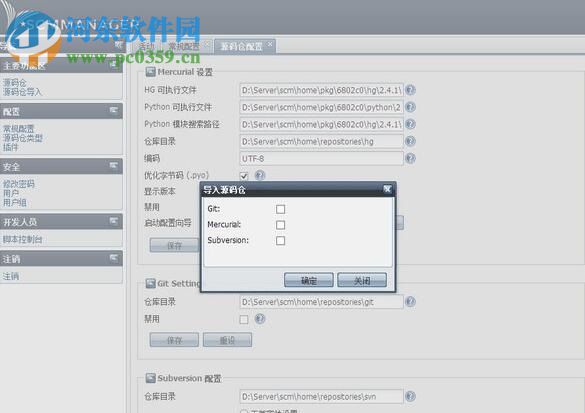Collapse the Subversion 配置 section

pos(150,378)
